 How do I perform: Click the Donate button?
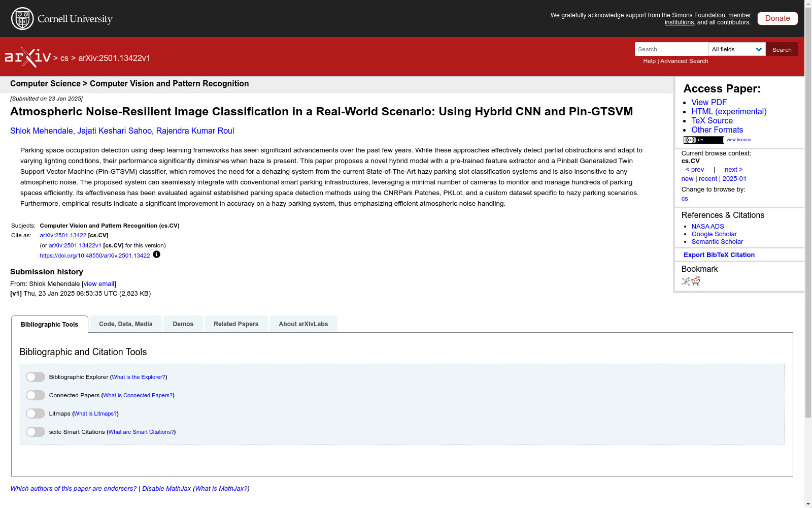click(777, 18)
